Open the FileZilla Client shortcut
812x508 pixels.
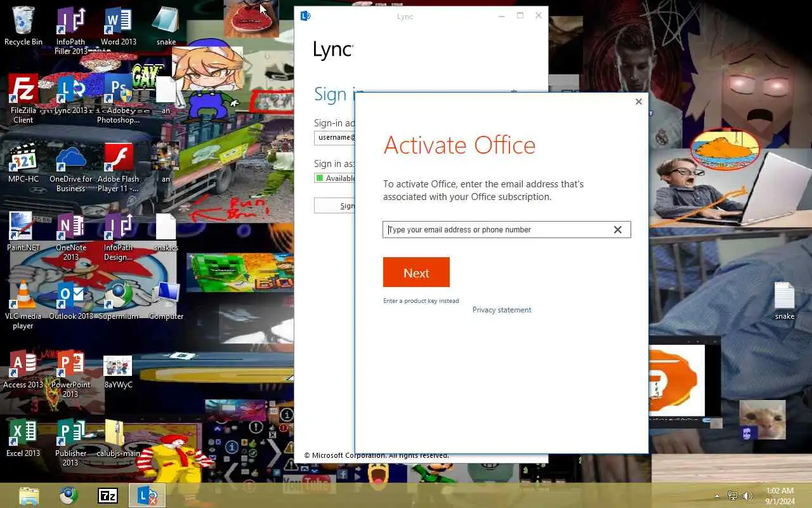tap(23, 99)
